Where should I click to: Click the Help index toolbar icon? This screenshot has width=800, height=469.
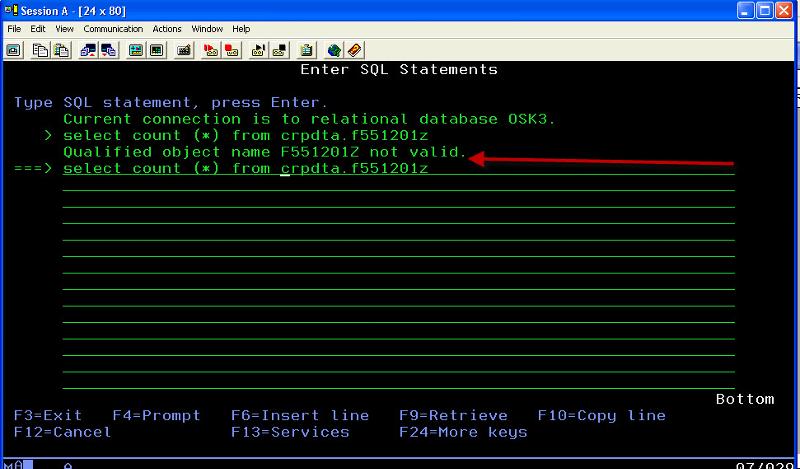(x=354, y=50)
